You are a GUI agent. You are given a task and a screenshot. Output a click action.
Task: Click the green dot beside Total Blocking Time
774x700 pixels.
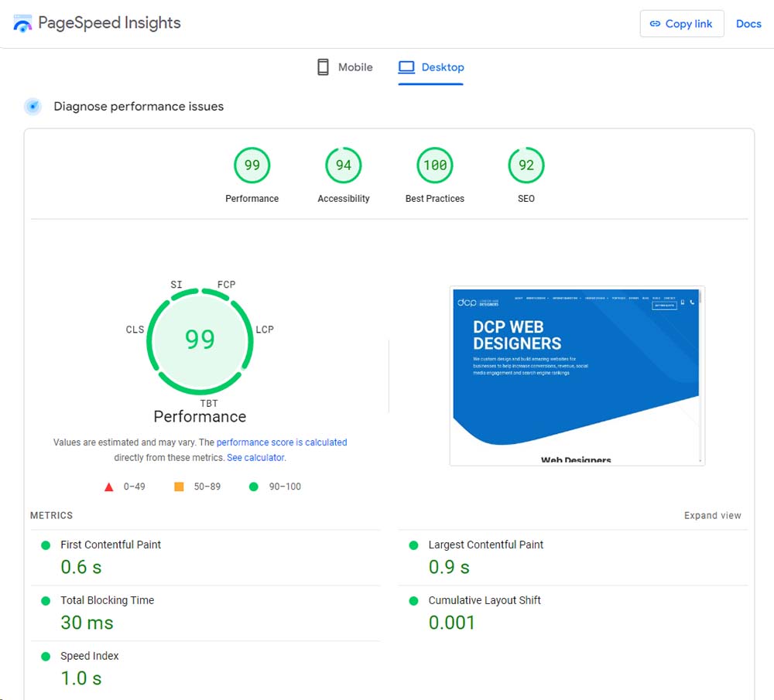pyautogui.click(x=46, y=600)
